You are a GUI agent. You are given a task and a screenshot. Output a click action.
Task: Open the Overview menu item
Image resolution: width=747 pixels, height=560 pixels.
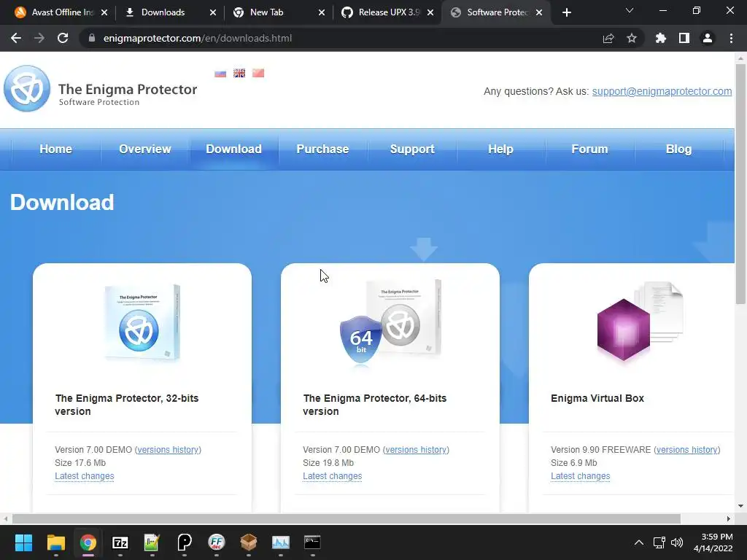pyautogui.click(x=145, y=149)
